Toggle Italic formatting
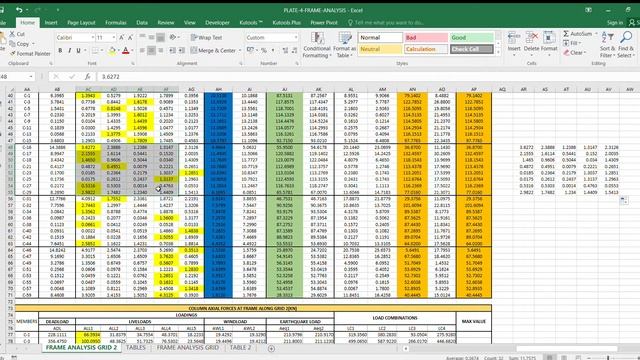Screen dimensions: 640x360 click(69, 51)
